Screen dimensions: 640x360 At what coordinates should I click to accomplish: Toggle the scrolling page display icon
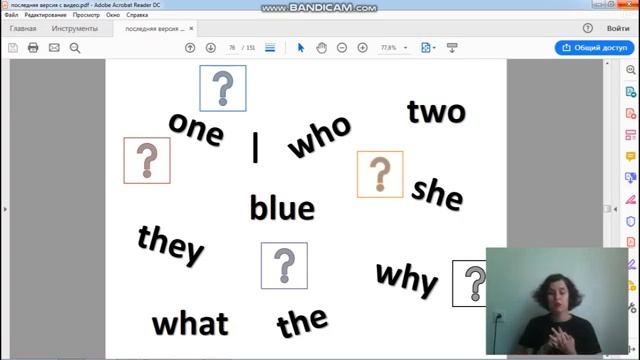point(270,48)
